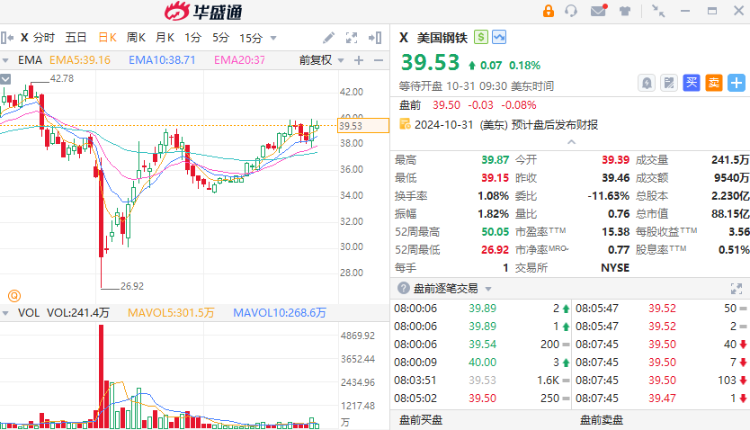Open the 盘前逐笔交易 dropdown arrow

[x=488, y=289]
